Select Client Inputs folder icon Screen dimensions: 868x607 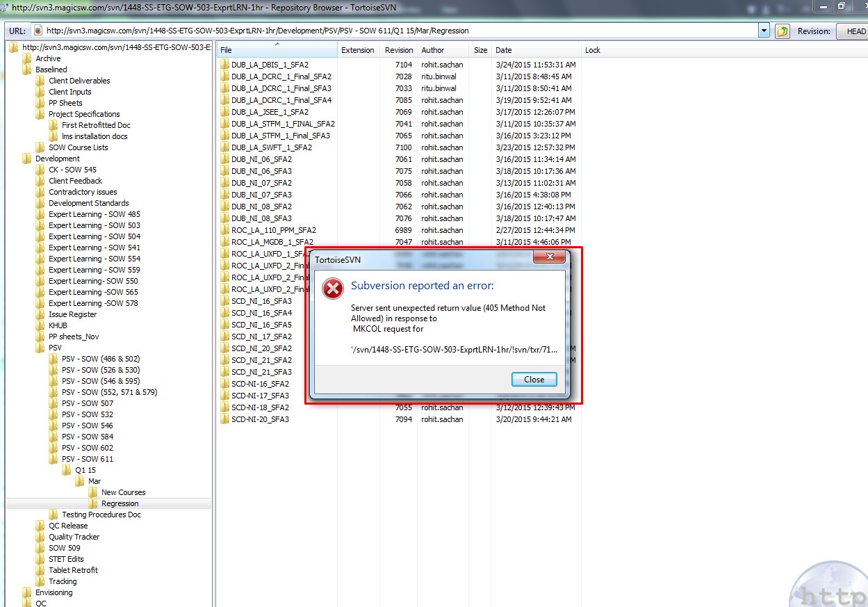tap(40, 92)
